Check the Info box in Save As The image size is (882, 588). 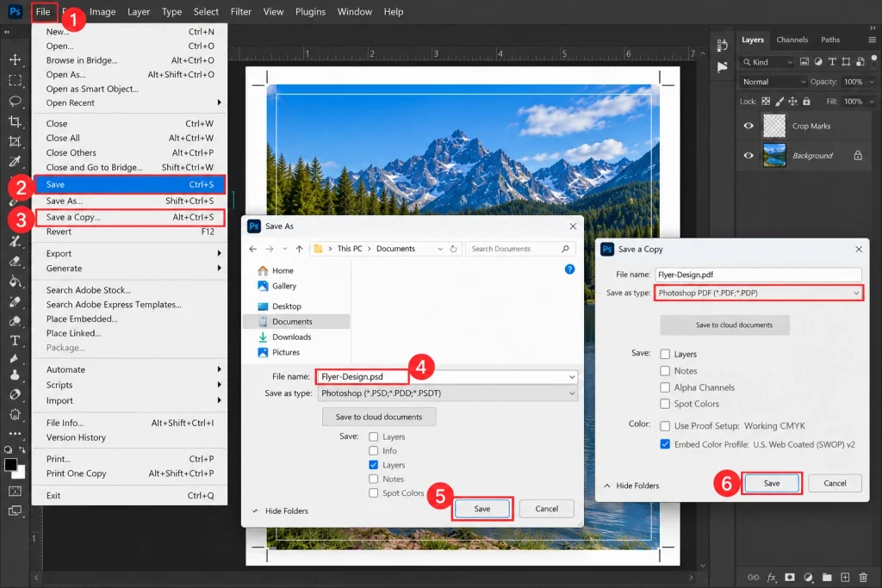(x=374, y=451)
